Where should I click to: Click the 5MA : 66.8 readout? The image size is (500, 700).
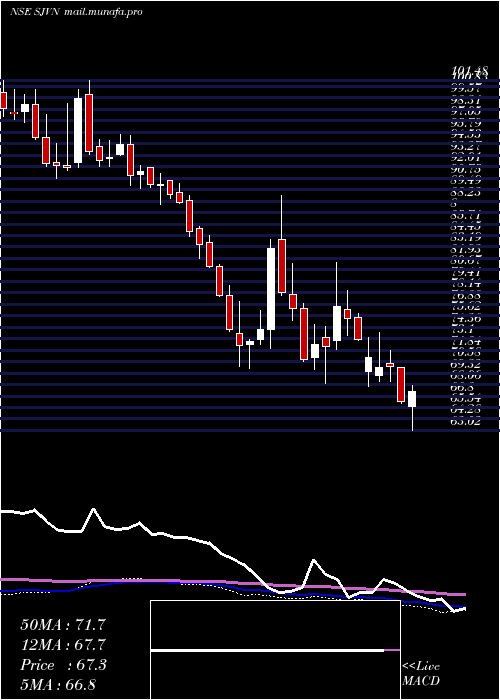click(58, 684)
